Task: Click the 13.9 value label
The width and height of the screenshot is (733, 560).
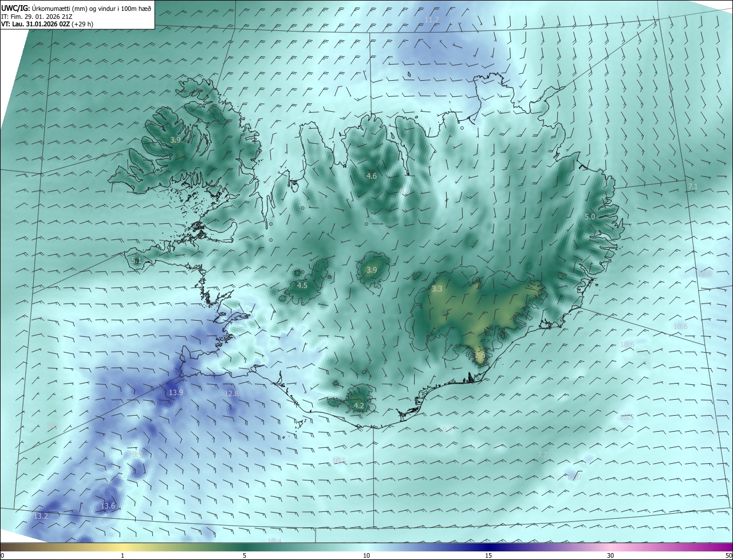Action: pyautogui.click(x=176, y=392)
